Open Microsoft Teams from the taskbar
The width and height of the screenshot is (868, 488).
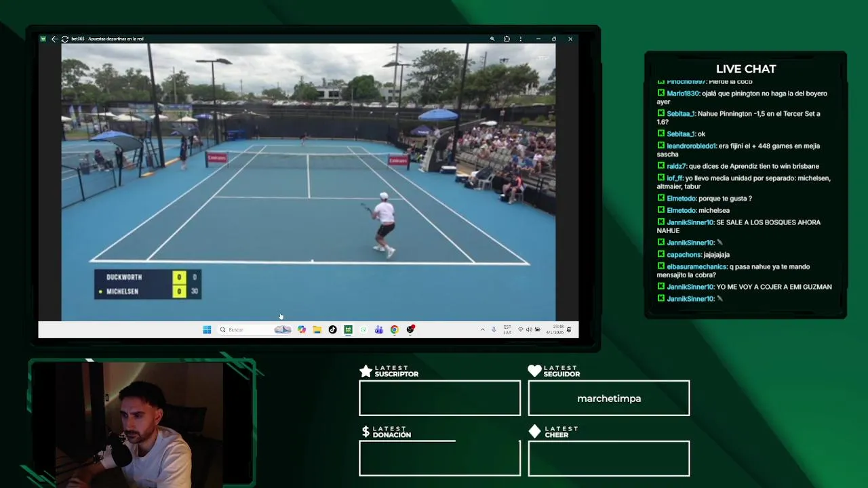point(379,329)
